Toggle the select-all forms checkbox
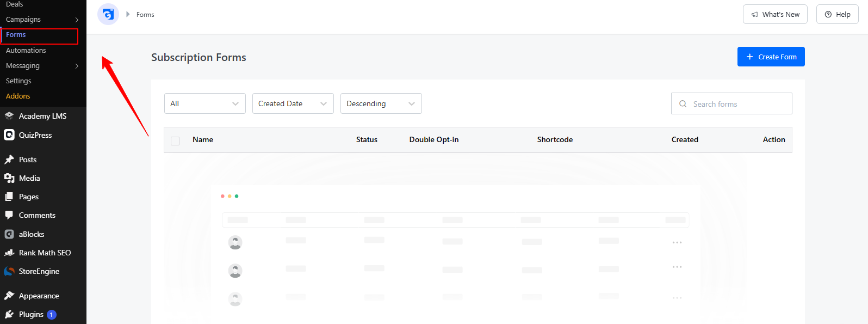Image resolution: width=868 pixels, height=324 pixels. 175,141
